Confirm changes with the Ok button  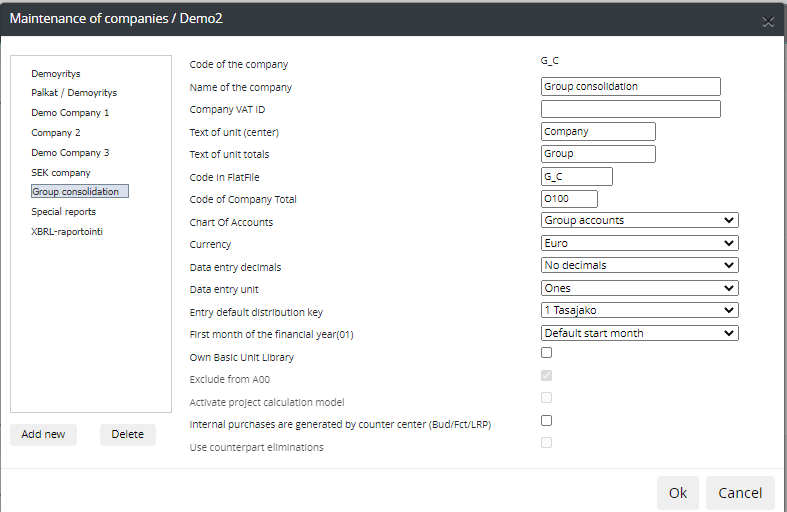pyautogui.click(x=677, y=492)
